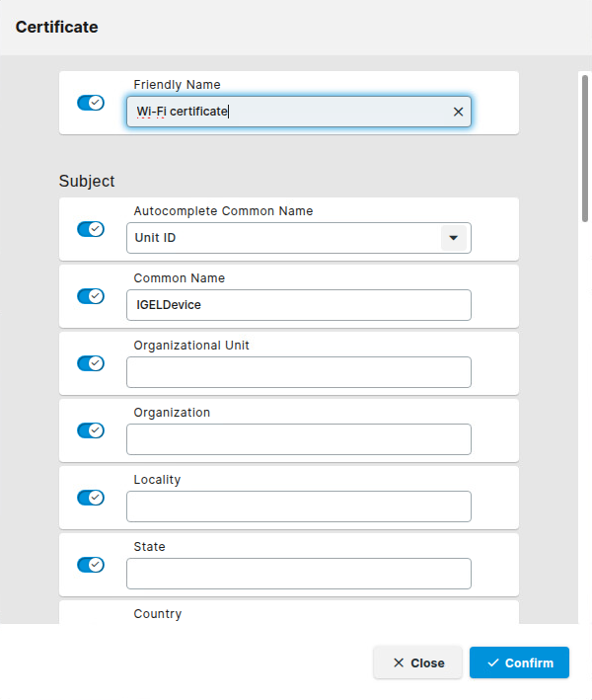Click into the Common Name input field

coord(298,305)
